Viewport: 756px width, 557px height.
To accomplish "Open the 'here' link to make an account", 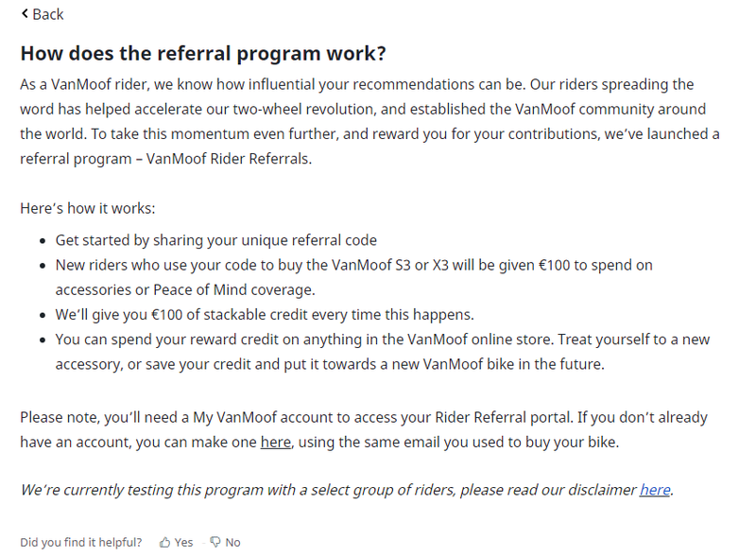I will coord(275,443).
